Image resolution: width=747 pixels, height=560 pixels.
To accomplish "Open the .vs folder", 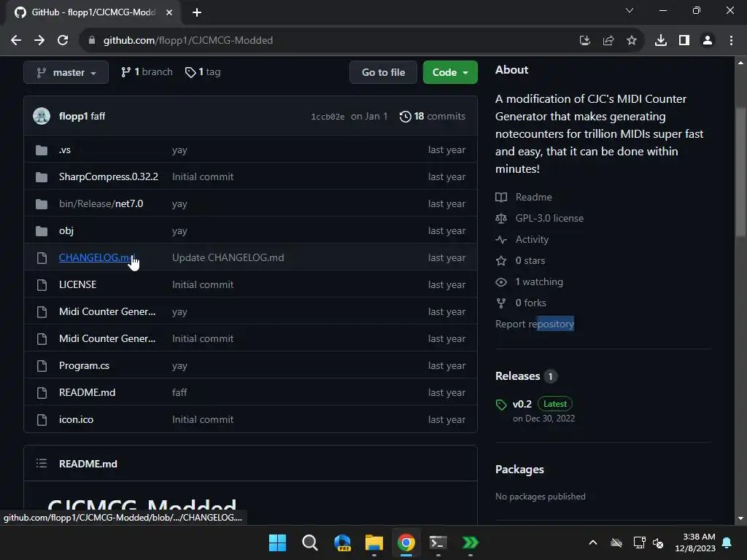I will [65, 150].
